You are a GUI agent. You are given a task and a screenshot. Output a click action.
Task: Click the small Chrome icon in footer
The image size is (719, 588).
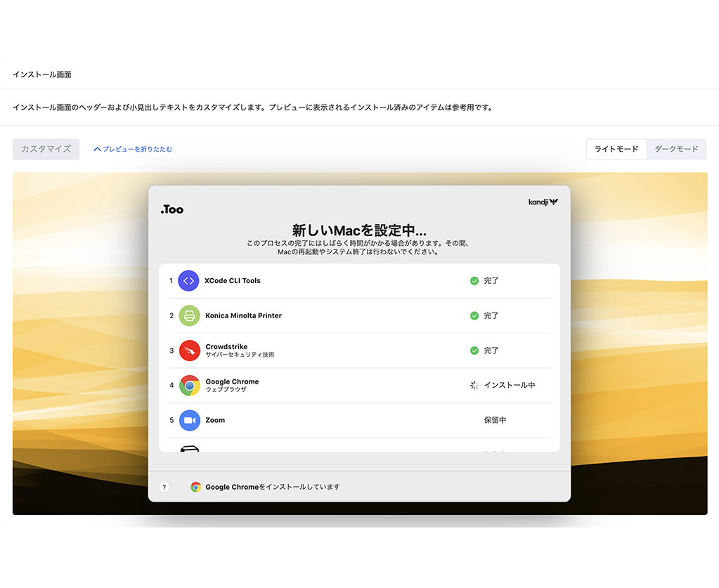(x=195, y=487)
